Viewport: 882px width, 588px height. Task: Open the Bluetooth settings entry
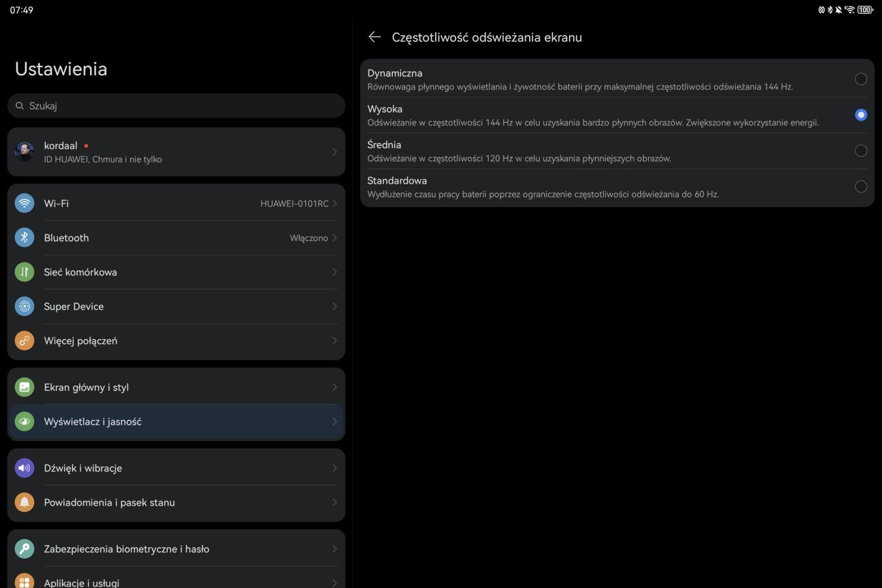[x=176, y=238]
